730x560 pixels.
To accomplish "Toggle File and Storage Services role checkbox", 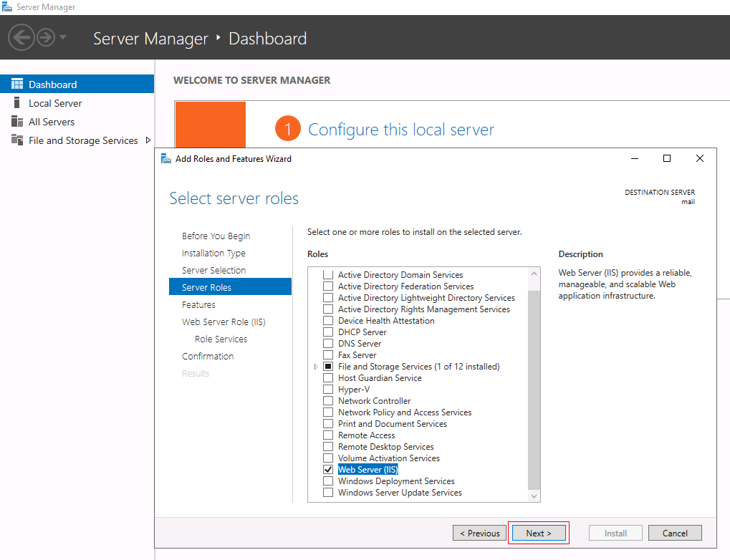I will pyautogui.click(x=328, y=367).
